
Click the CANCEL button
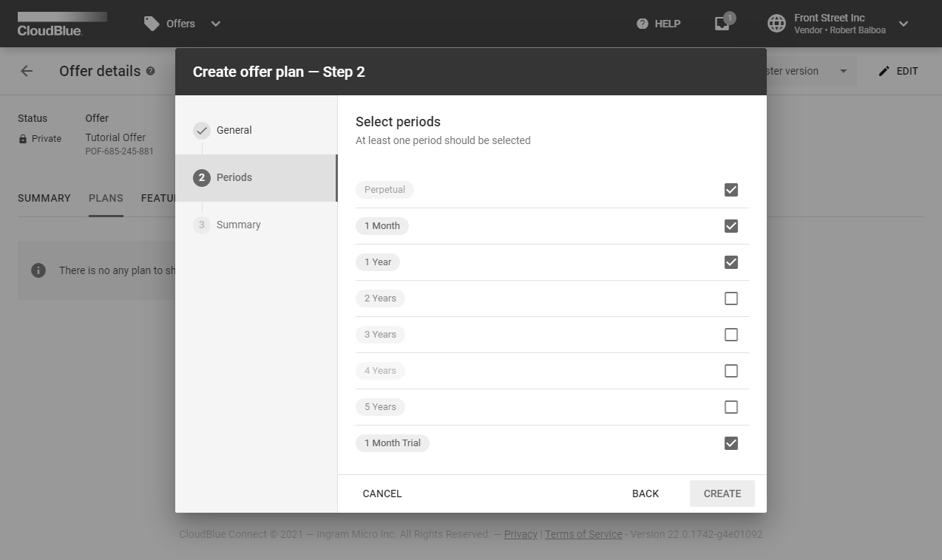382,494
